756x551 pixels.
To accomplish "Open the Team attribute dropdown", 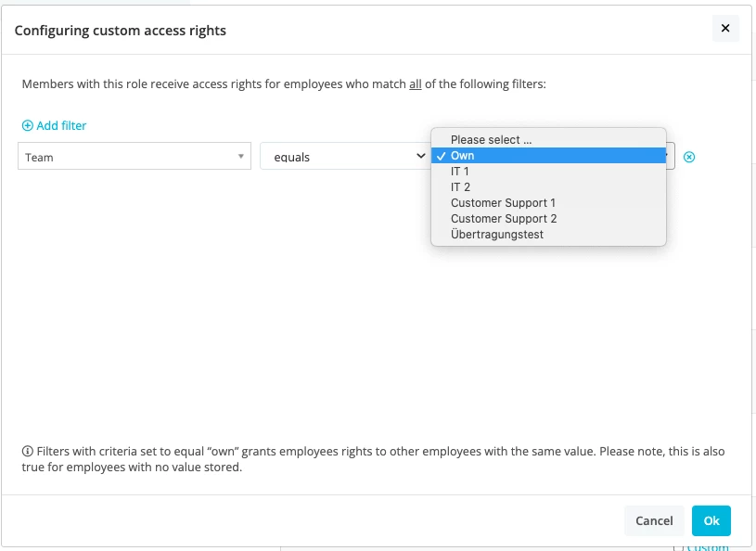I will (x=135, y=156).
